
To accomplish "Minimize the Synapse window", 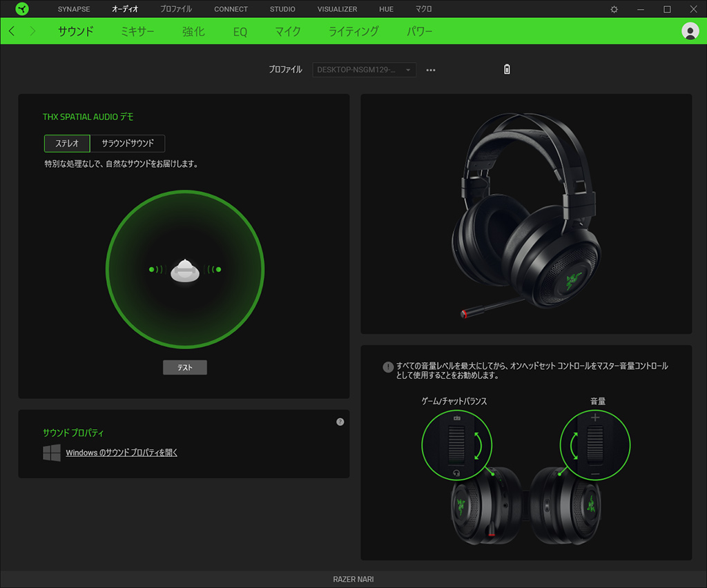I will 640,9.
